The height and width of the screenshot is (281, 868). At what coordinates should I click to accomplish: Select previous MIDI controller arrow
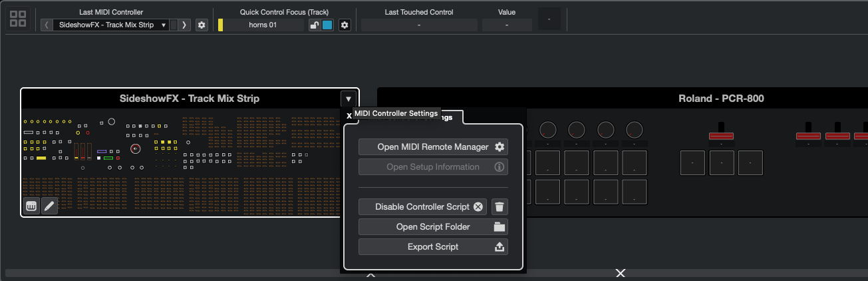(47, 25)
